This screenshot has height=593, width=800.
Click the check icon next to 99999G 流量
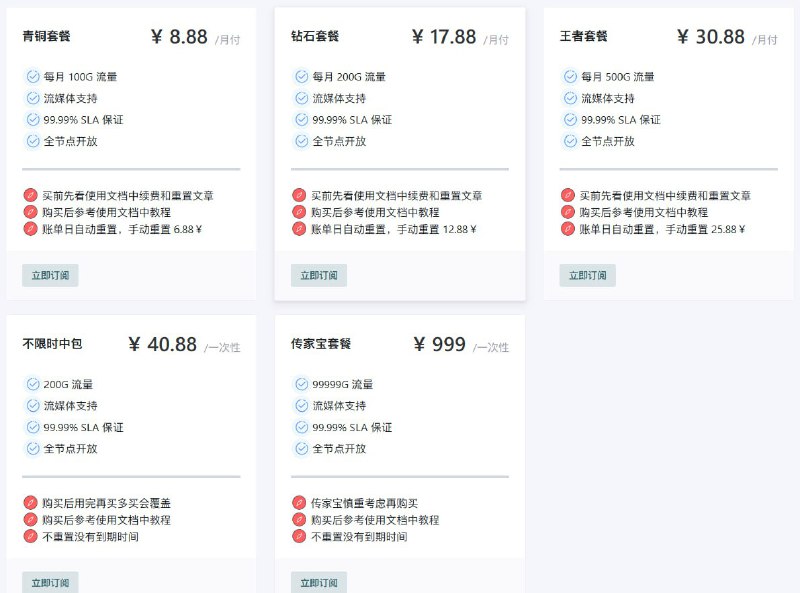[302, 384]
